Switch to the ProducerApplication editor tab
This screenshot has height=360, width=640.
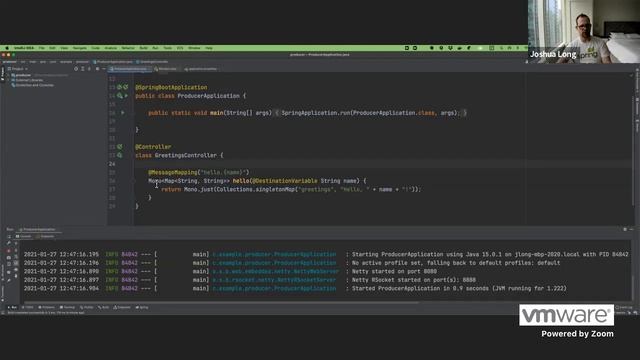130,69
